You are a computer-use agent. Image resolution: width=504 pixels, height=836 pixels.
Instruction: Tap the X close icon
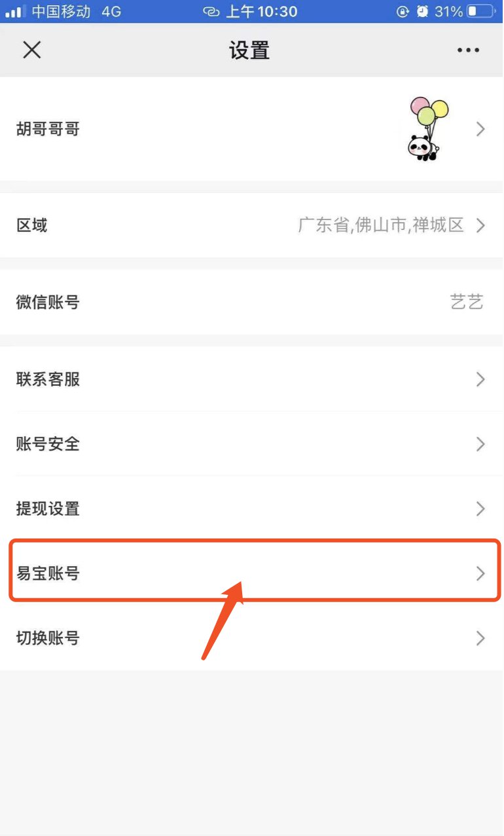[31, 50]
